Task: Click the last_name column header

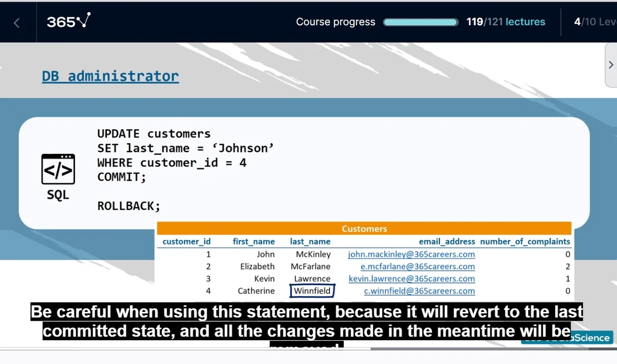Action: 310,242
